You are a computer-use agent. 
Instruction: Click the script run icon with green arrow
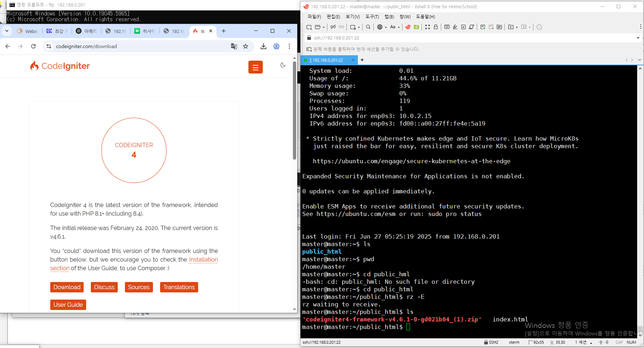483,27
